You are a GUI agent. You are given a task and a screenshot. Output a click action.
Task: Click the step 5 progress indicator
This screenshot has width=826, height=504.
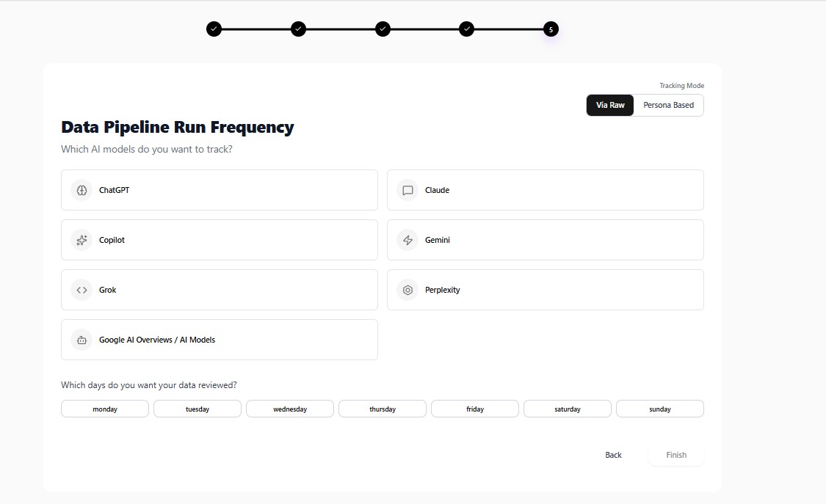(x=551, y=29)
